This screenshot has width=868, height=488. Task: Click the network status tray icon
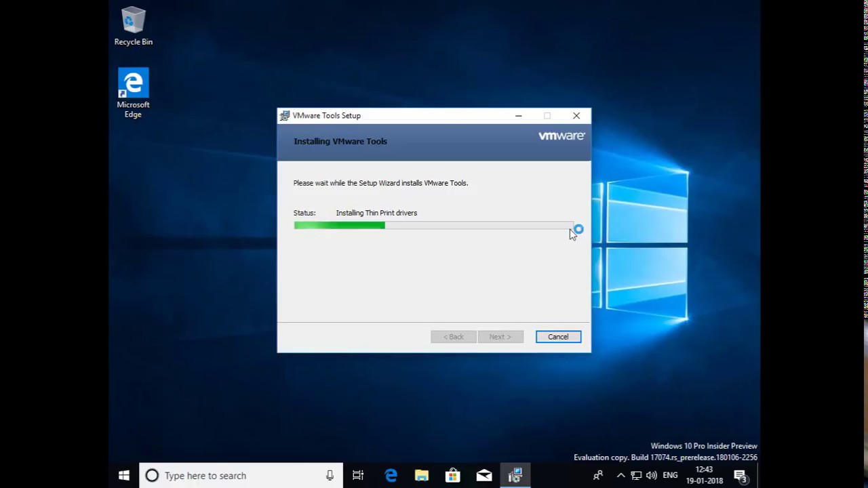(636, 476)
